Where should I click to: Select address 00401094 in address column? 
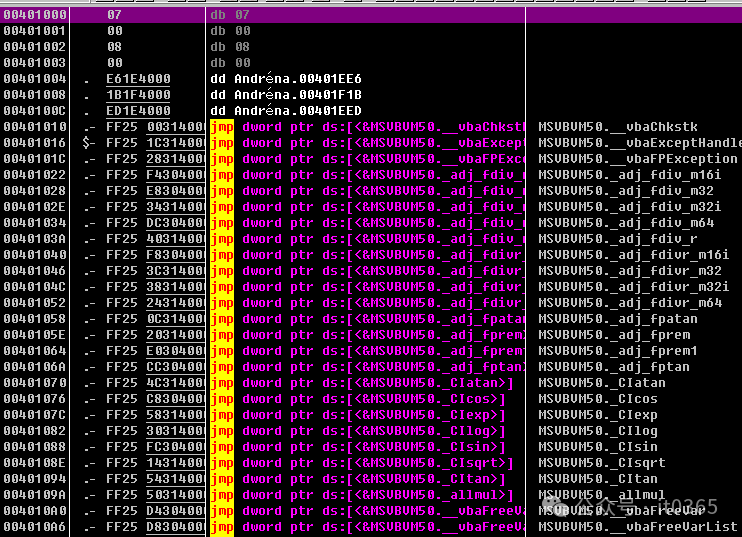pyautogui.click(x=35, y=479)
